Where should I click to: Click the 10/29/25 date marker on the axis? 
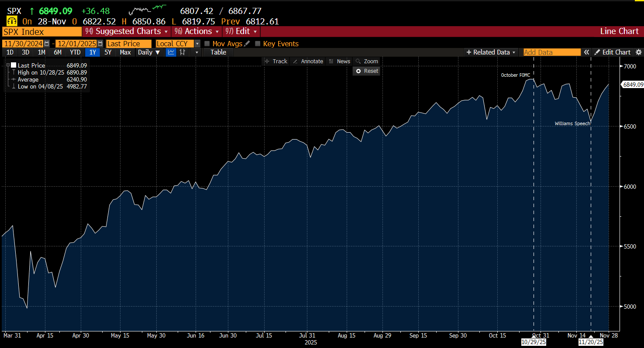[534, 342]
